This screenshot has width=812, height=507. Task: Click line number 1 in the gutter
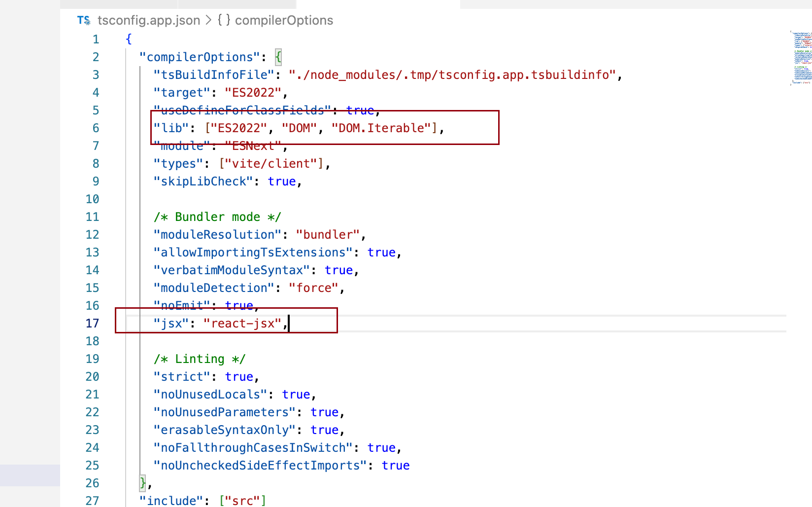coord(96,39)
